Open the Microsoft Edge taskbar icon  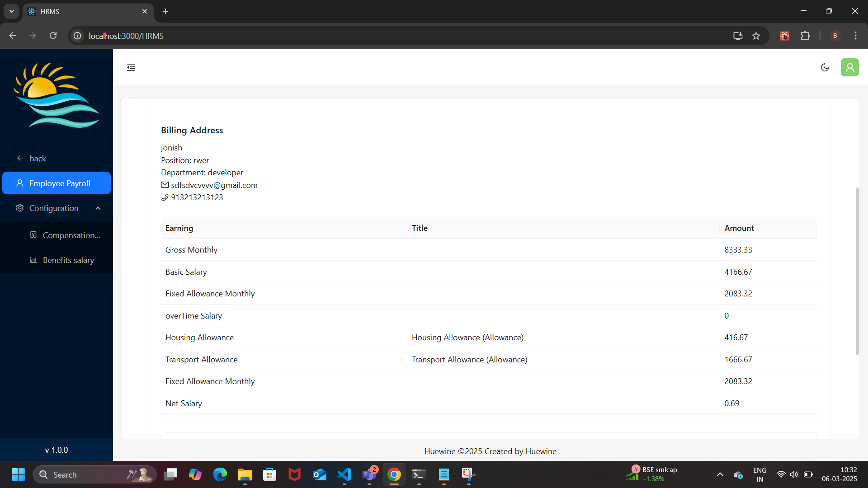(x=220, y=474)
